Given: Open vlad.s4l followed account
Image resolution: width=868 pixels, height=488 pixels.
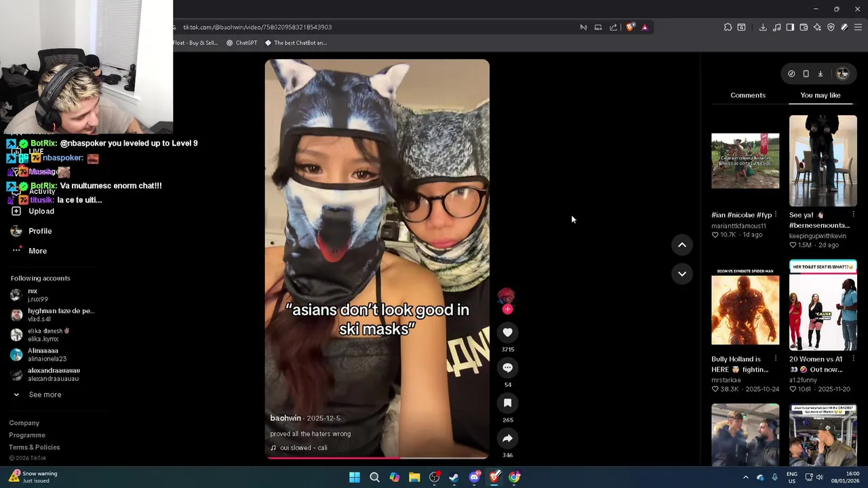Looking at the screenshot, I should [x=52, y=315].
